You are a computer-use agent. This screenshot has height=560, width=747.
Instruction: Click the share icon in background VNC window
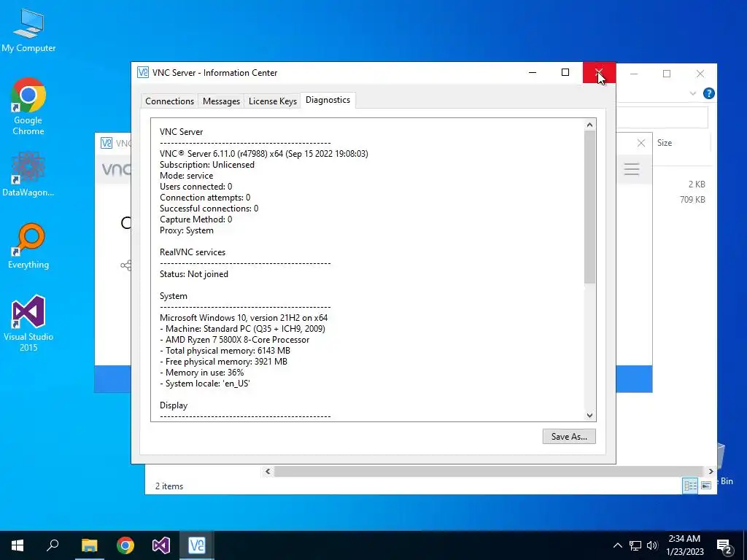pyautogui.click(x=125, y=265)
